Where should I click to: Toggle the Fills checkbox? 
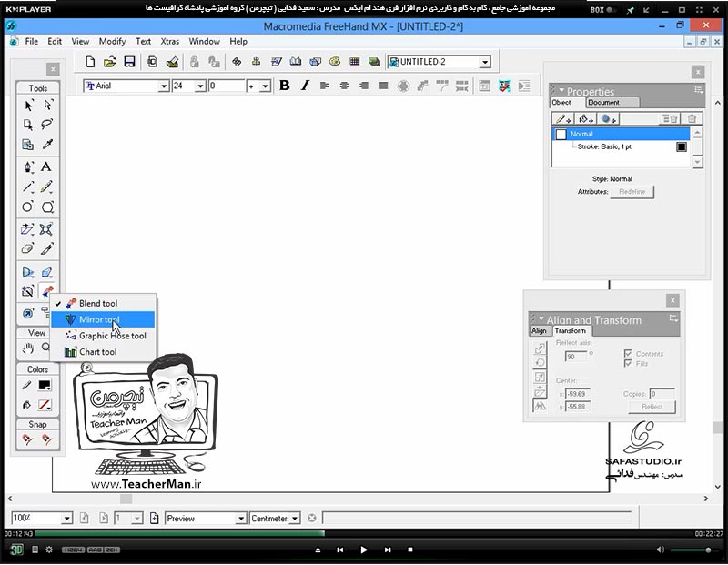pyautogui.click(x=628, y=364)
